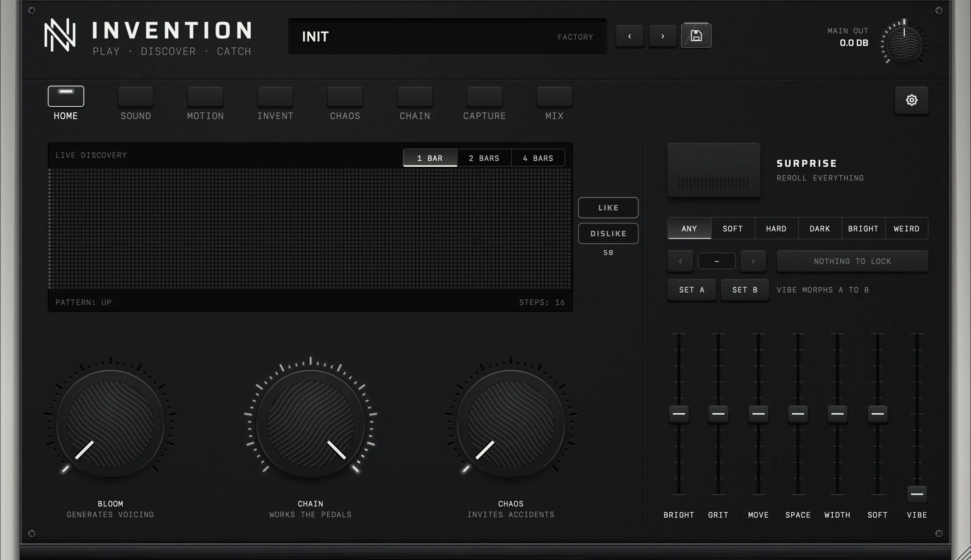Click the Main Out volume knob
This screenshot has width=971, height=560.
[x=904, y=43]
